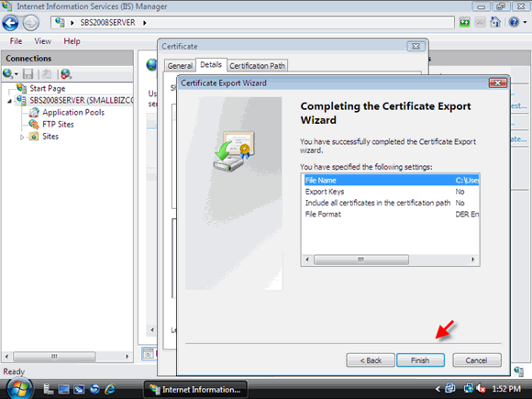This screenshot has width=532, height=399.
Task: Select Application Pools in tree
Action: [73, 112]
